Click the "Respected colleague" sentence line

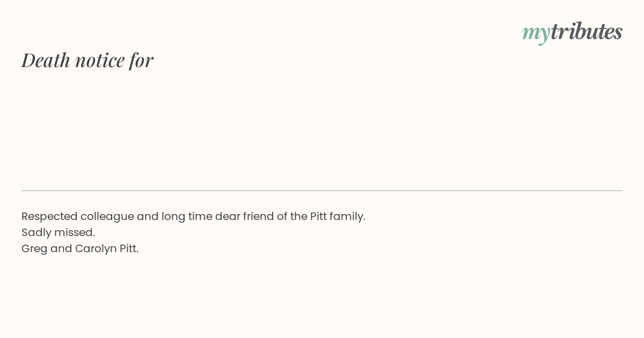tap(193, 217)
